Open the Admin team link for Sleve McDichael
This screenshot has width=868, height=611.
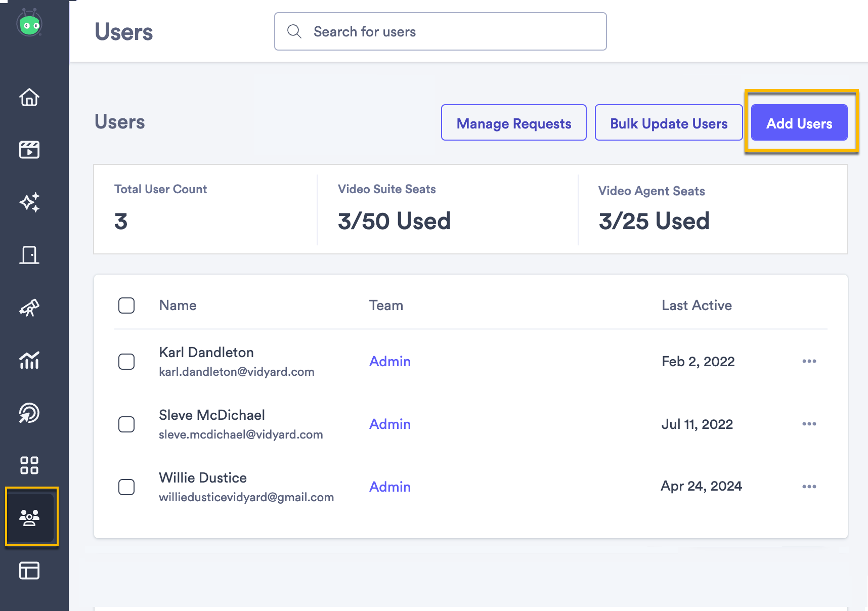pos(389,424)
